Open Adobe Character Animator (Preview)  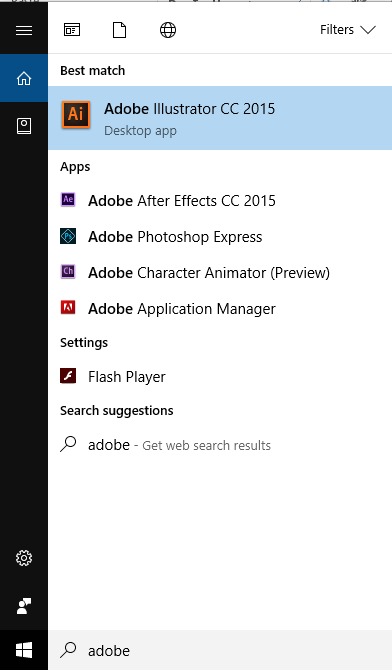[x=220, y=272]
